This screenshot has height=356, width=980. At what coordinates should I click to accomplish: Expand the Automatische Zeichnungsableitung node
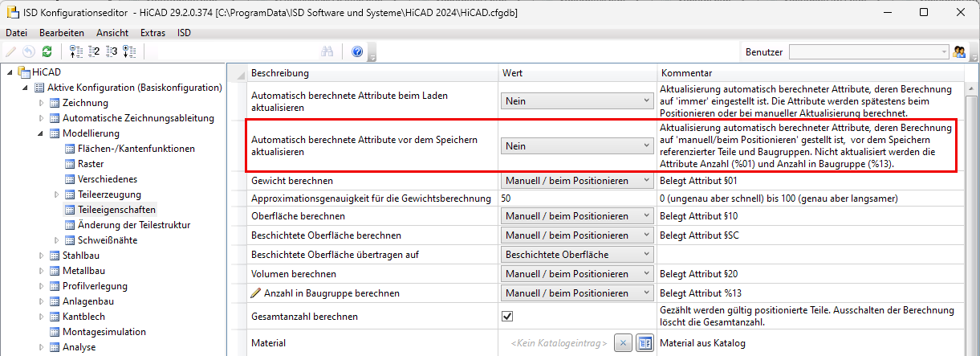coord(42,118)
